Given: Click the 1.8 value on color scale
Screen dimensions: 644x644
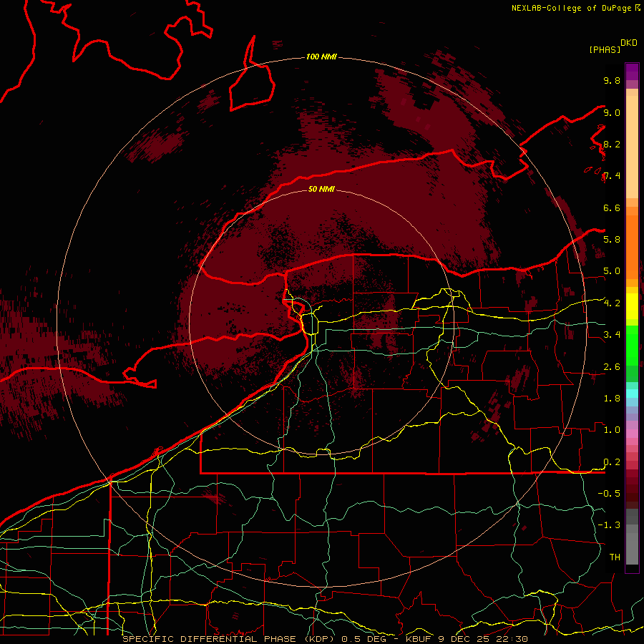Looking at the screenshot, I should pos(612,398).
